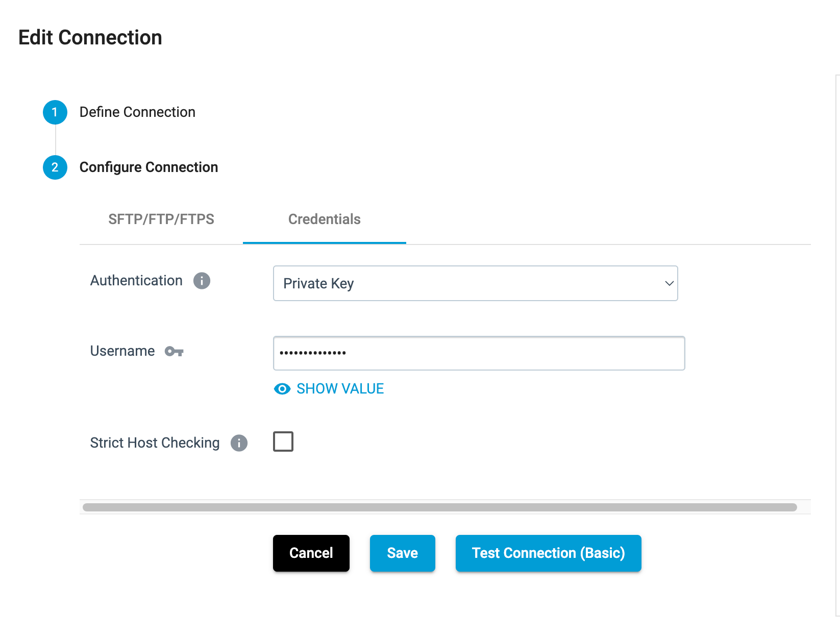The width and height of the screenshot is (840, 638).
Task: Click the key icon beside Username
Action: (174, 351)
